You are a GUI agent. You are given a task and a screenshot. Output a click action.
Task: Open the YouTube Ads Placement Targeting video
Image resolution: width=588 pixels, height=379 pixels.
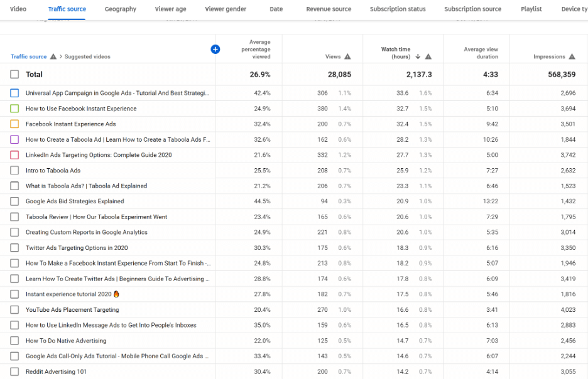(72, 310)
